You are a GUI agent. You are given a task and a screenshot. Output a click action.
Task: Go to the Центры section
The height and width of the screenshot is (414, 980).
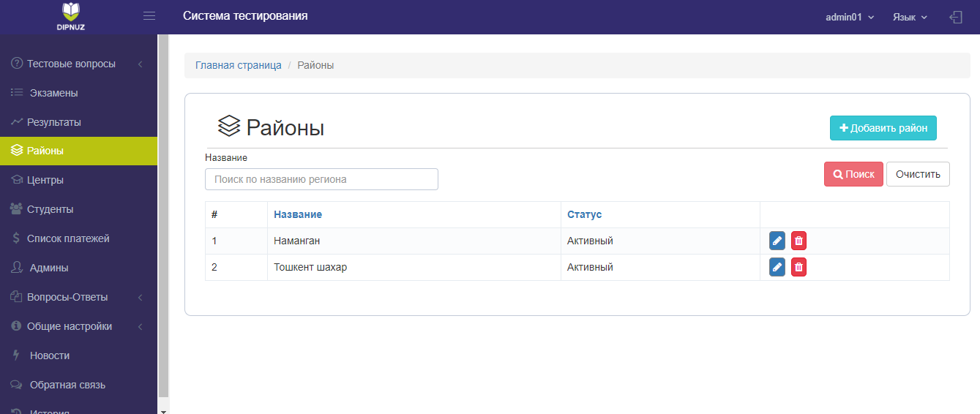78,180
